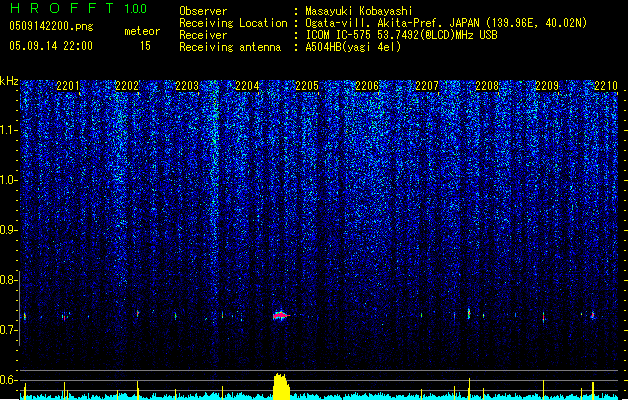Click the Receiver ICOM IC-575 text
629x400 pixels.
coord(401,35)
